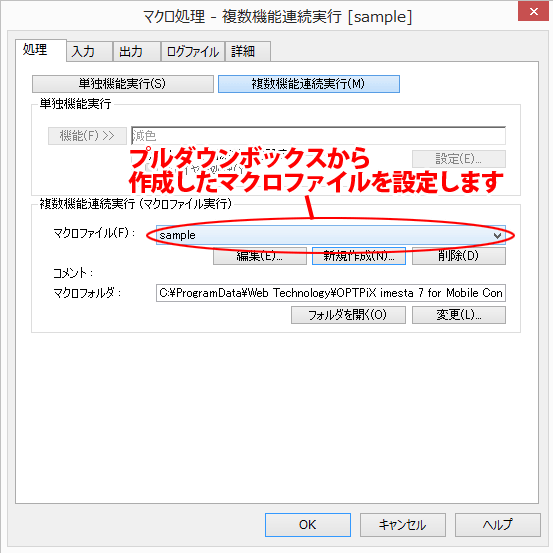553x553 pixels.
Task: Open the folder with フォルダを開く(O)
Action: (348, 315)
